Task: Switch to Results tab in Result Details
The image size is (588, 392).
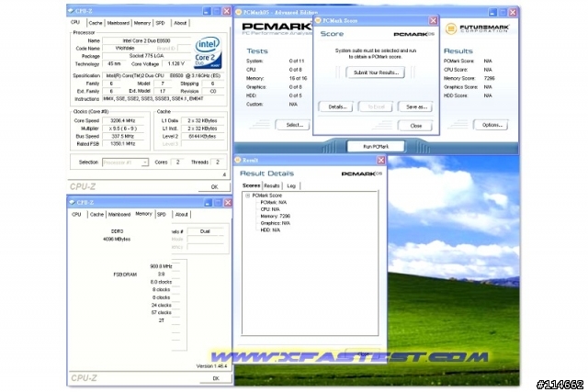Action: [272, 185]
